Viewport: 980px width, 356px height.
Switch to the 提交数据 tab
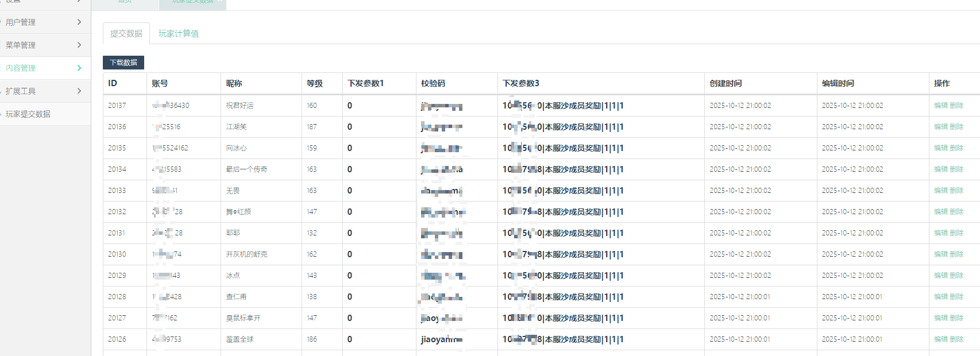tap(126, 33)
